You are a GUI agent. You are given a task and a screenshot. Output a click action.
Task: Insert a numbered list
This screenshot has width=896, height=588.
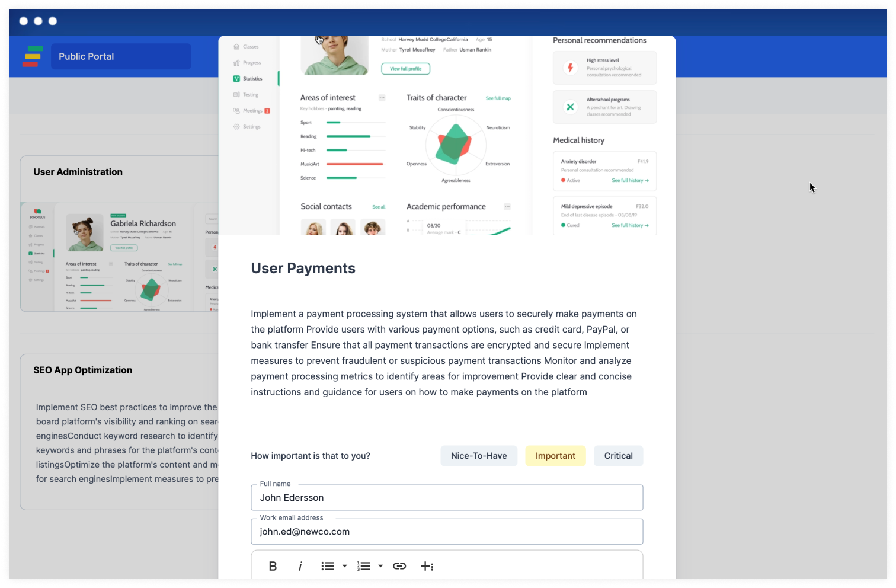point(363,566)
